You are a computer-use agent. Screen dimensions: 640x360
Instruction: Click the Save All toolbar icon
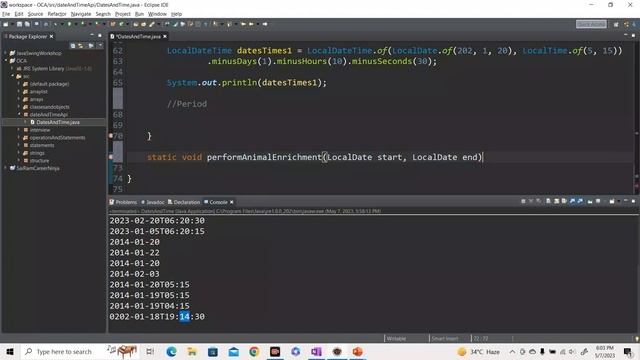(x=27, y=24)
